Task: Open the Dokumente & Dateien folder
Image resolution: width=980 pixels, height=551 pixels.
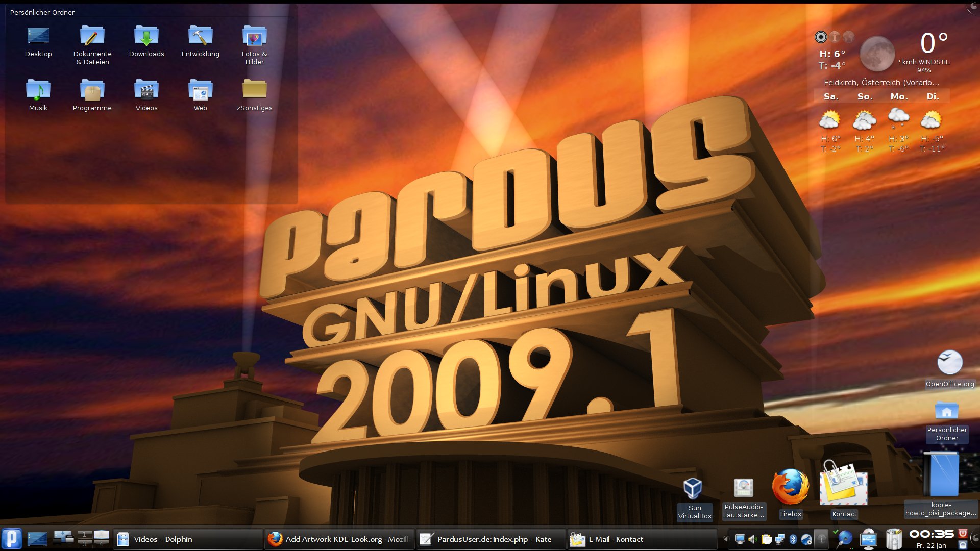Action: click(x=92, y=45)
